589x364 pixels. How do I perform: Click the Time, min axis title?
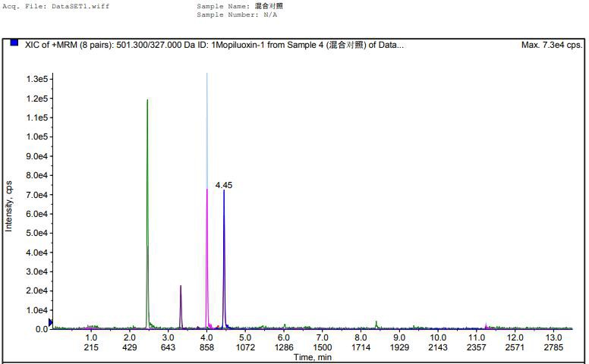pyautogui.click(x=313, y=356)
